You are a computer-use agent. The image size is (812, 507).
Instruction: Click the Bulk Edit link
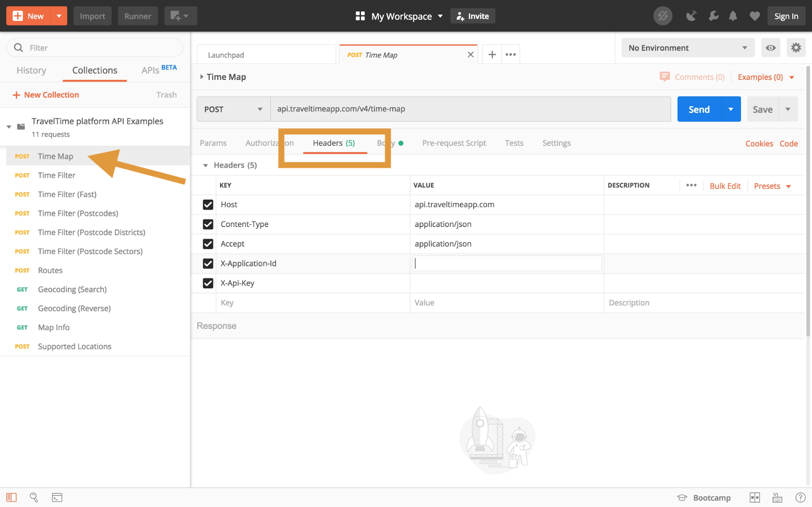pos(725,186)
